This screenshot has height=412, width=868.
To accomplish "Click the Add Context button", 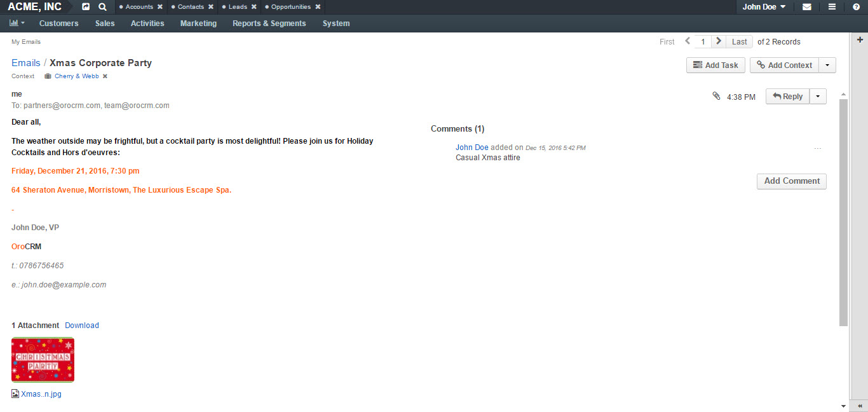I will click(784, 65).
